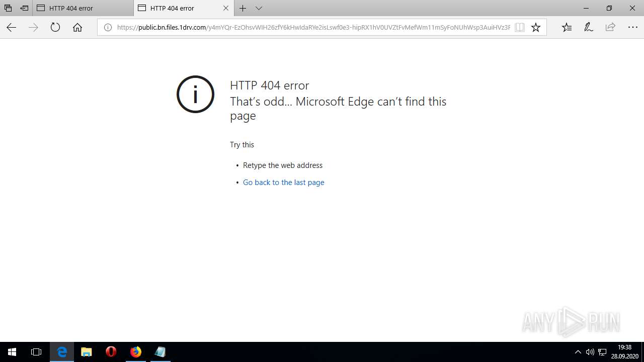Open the Favorites hub icon
The image size is (644, 362).
[567, 28]
